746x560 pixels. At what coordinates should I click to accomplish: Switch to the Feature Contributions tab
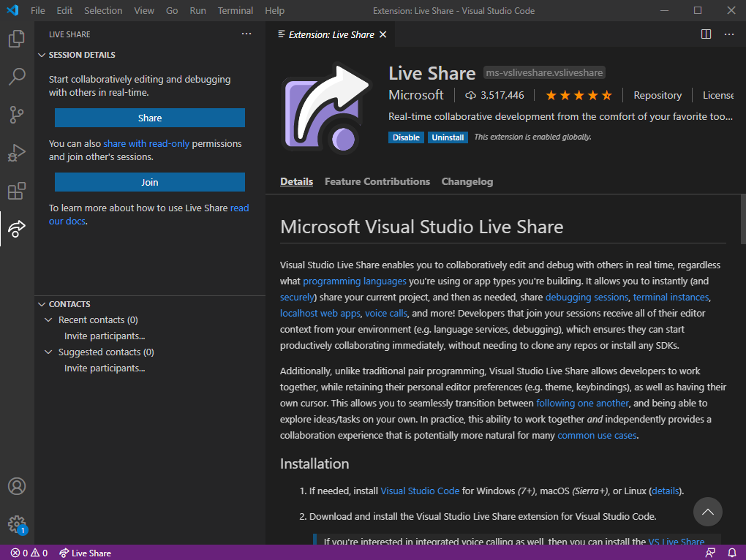coord(377,181)
